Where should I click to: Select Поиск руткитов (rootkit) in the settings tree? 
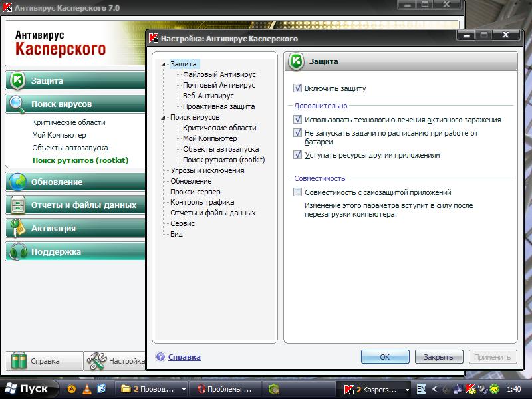[x=224, y=160]
